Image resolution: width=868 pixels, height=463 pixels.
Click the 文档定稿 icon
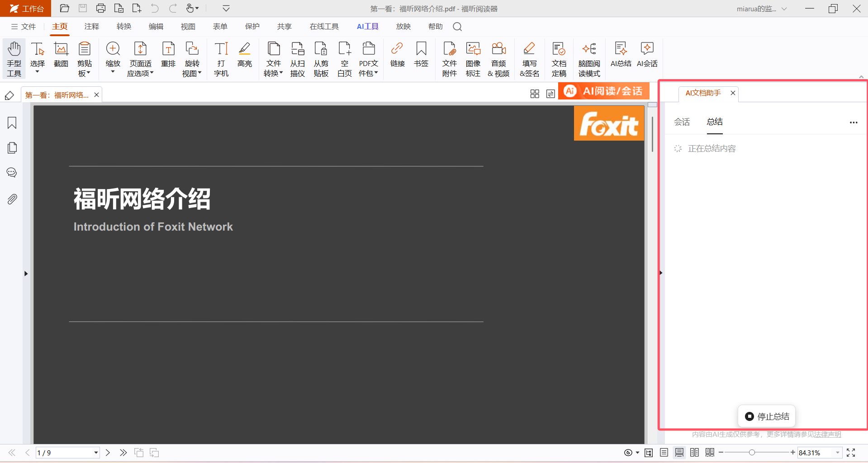tap(559, 59)
